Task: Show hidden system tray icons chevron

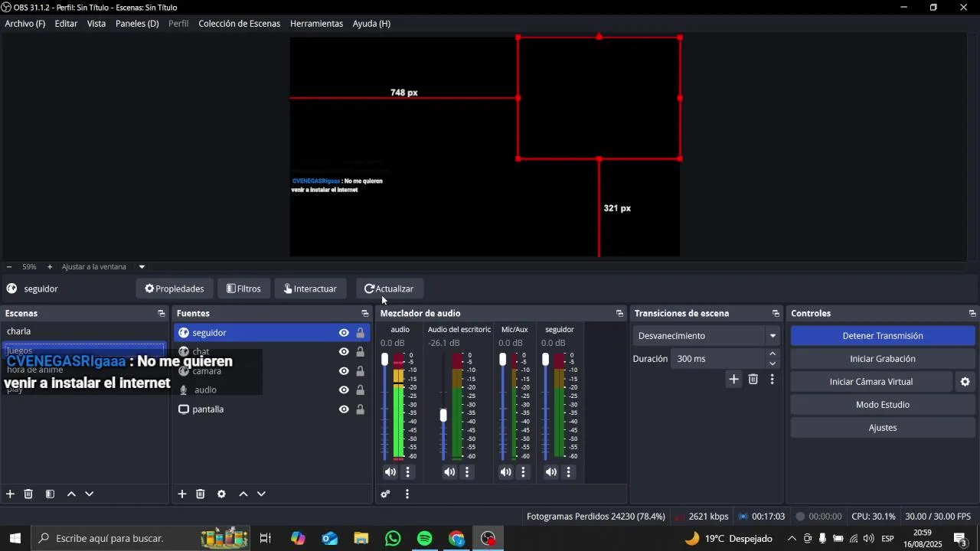Action: pos(792,539)
